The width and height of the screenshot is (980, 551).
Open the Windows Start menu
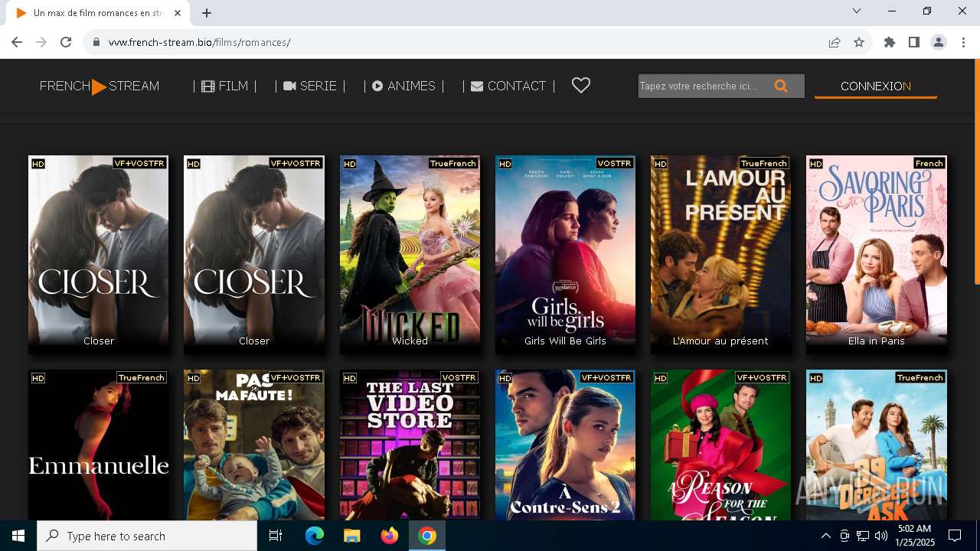(x=18, y=536)
